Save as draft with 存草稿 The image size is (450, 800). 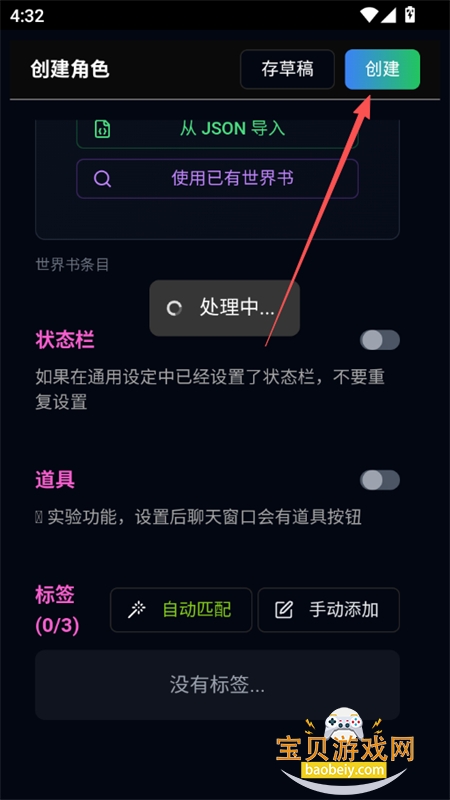287,69
